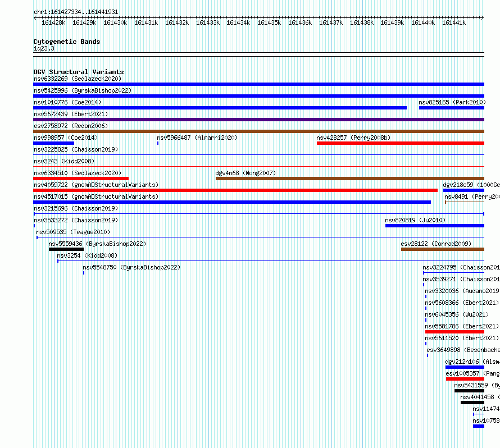Select nsv3224795 (Chaisson) label
Viewport: 500px width, 448px height.
pyautogui.click(x=461, y=267)
